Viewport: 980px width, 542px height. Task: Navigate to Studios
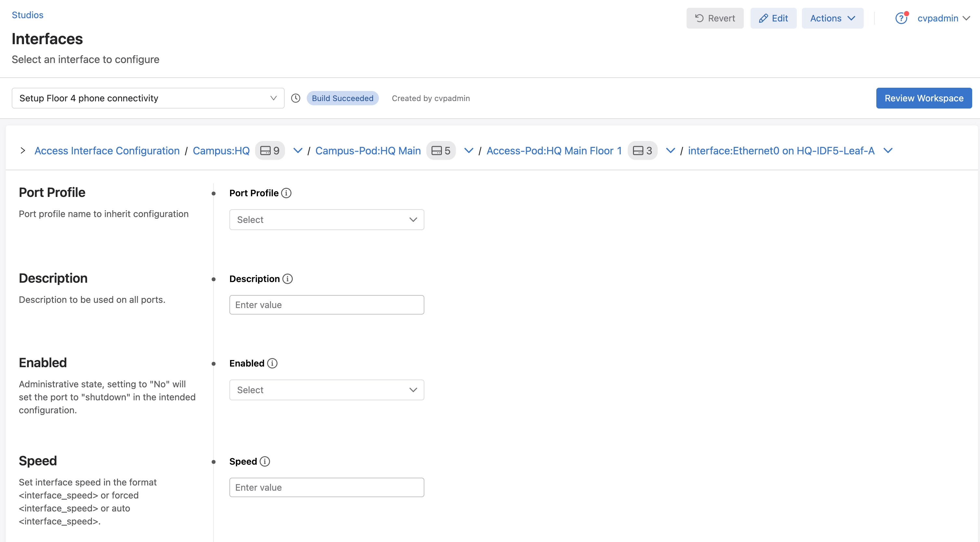click(x=27, y=15)
